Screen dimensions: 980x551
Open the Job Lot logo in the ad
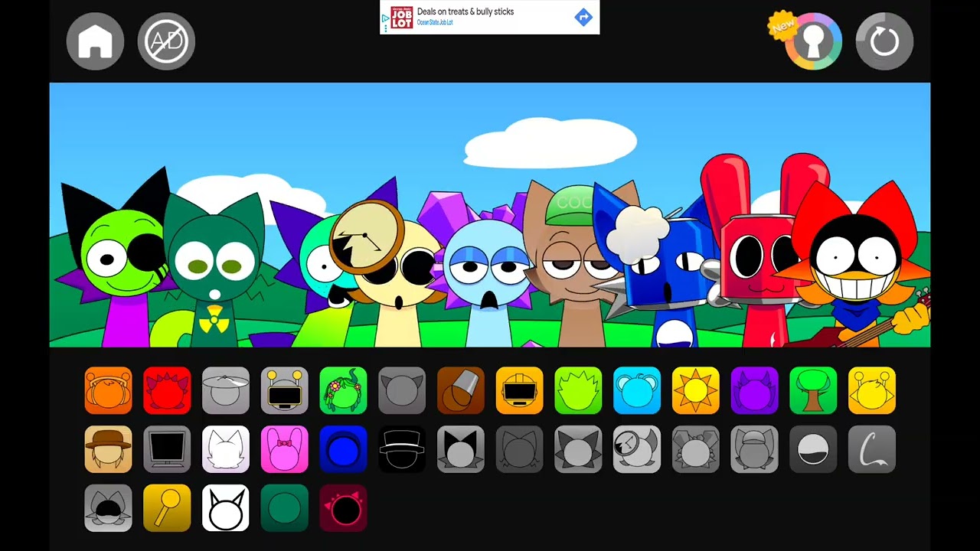[x=401, y=17]
